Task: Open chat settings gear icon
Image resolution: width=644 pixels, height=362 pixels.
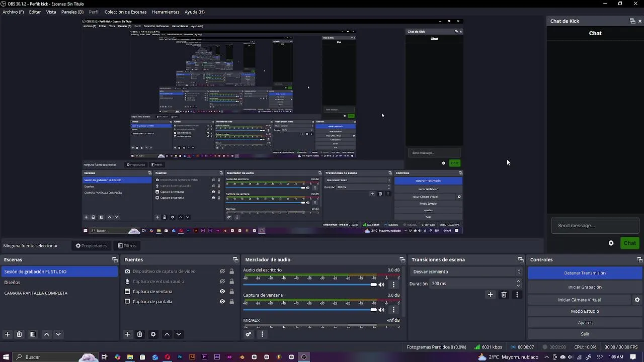Action: tap(611, 243)
